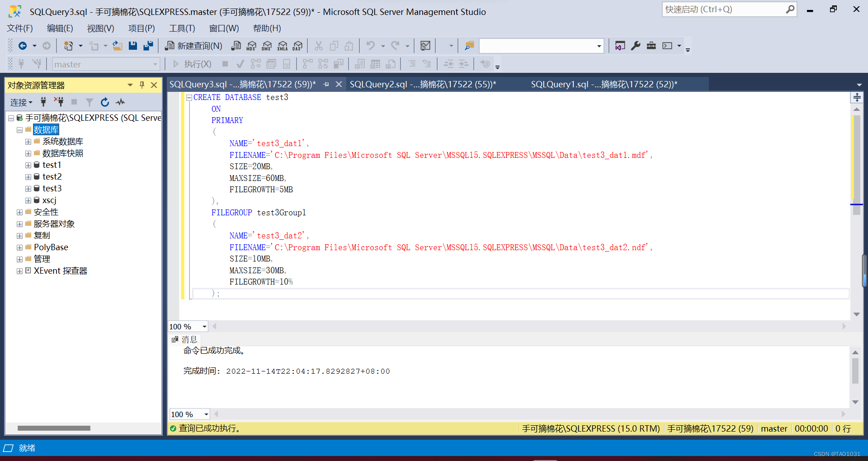The width and height of the screenshot is (868, 461).
Task: Open the editor 100 % zoom dropdown
Action: point(204,327)
